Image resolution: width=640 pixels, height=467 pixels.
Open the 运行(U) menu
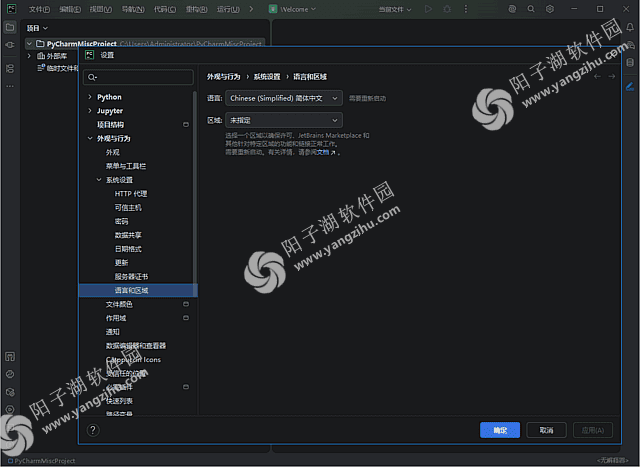click(228, 9)
